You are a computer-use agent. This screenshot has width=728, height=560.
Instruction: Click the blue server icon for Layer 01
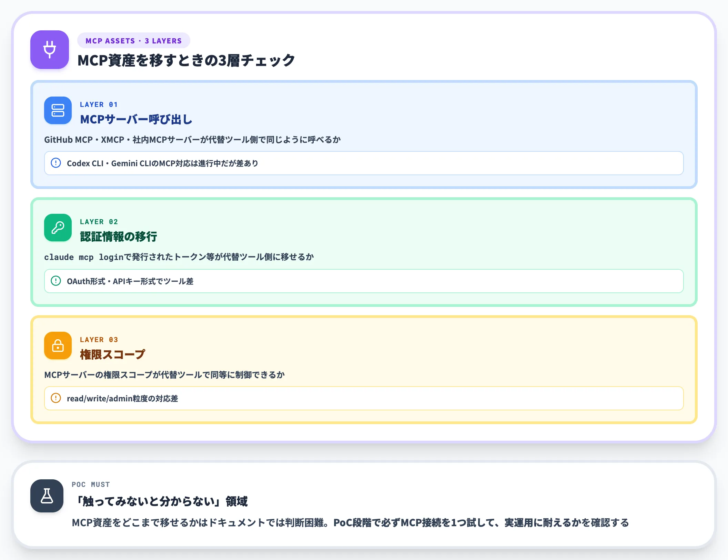(58, 110)
